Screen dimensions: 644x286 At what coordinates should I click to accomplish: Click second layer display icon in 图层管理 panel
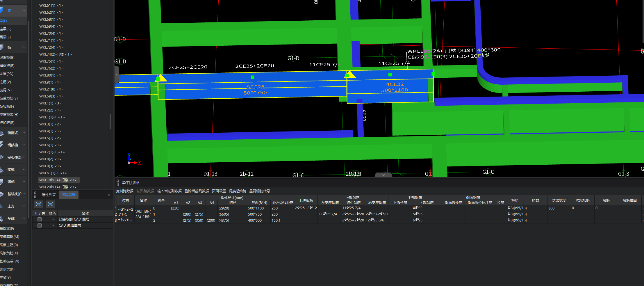(x=50, y=204)
